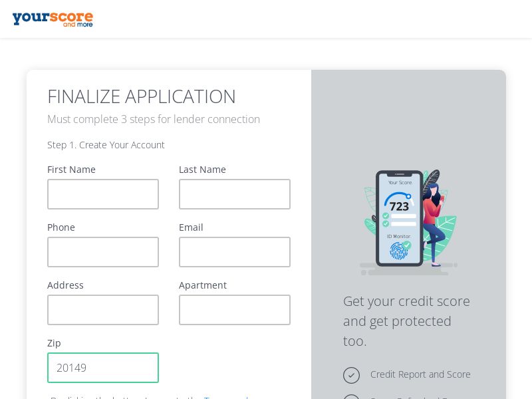Screen dimensions: 532x399
Task: Click the Get your credit score headline
Action: coord(406,321)
